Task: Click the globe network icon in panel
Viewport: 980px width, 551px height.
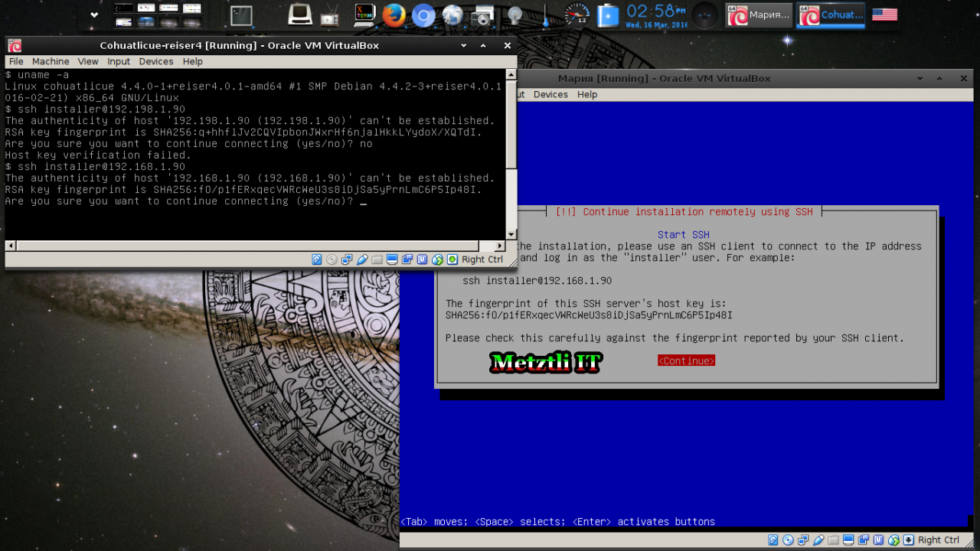Action: pyautogui.click(x=452, y=15)
